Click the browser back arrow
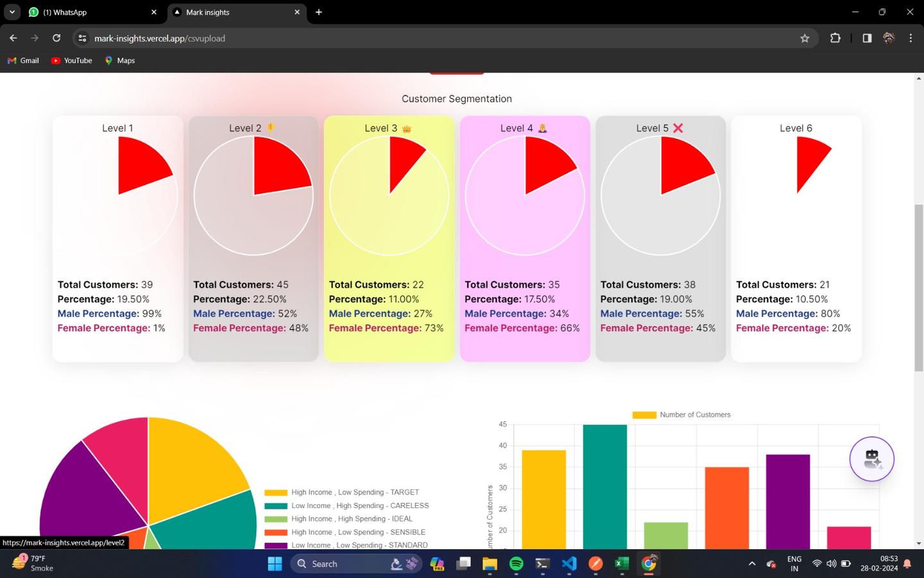The image size is (924, 578). (13, 38)
